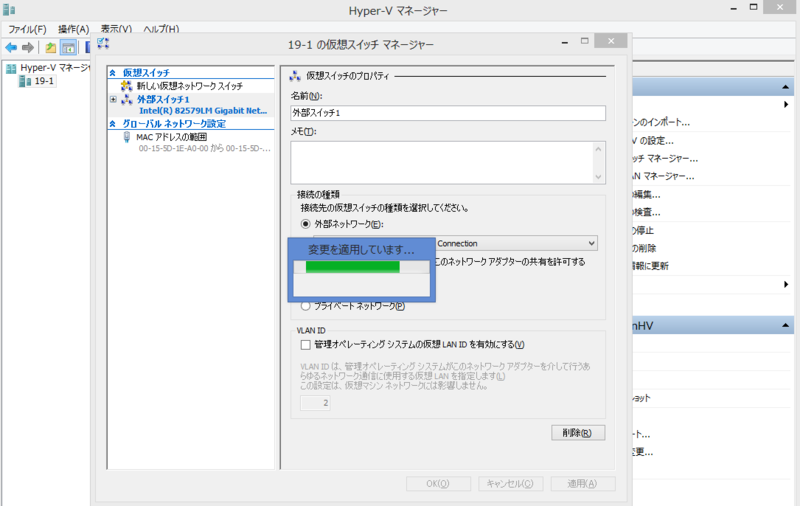Image resolution: width=800 pixels, height=506 pixels.
Task: Click the Forward arrow in Hyper-V Manager toolbar
Action: tap(28, 48)
